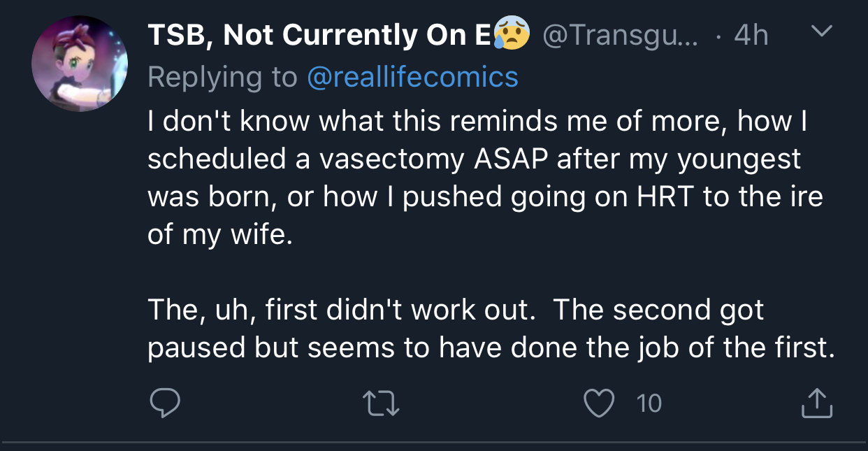
Task: View the 10 likes count
Action: click(x=649, y=403)
